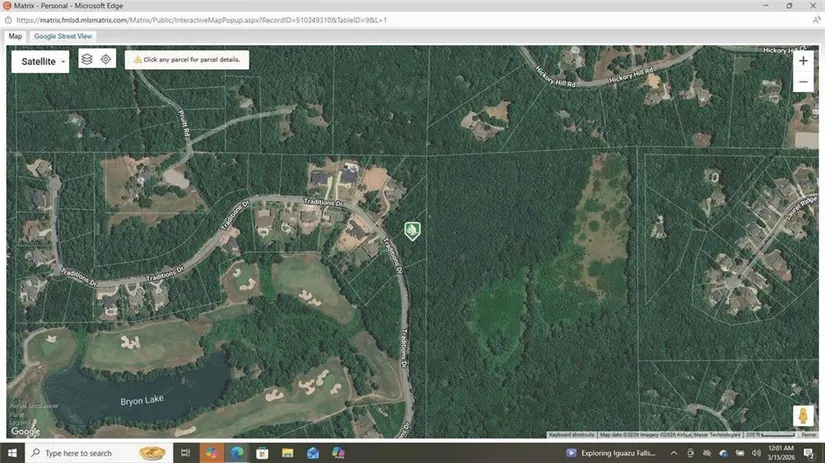Click the Google logo on the map

(25, 431)
